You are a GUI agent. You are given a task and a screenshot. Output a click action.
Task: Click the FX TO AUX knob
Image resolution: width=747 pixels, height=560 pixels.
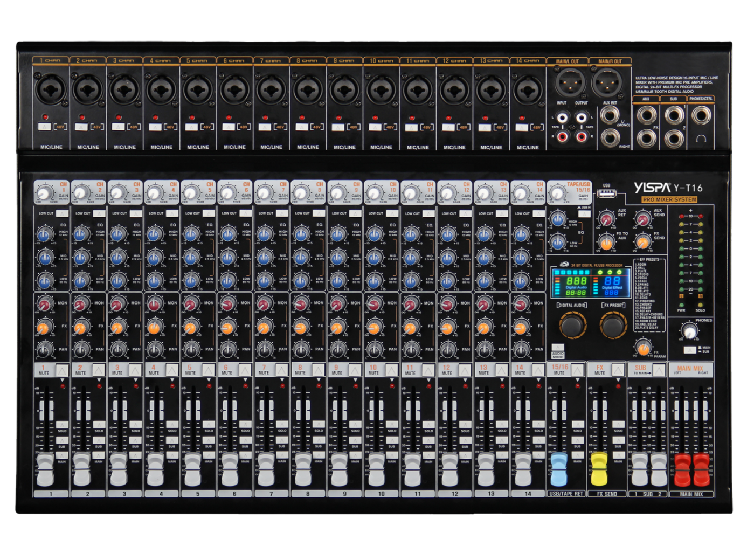[x=606, y=243]
